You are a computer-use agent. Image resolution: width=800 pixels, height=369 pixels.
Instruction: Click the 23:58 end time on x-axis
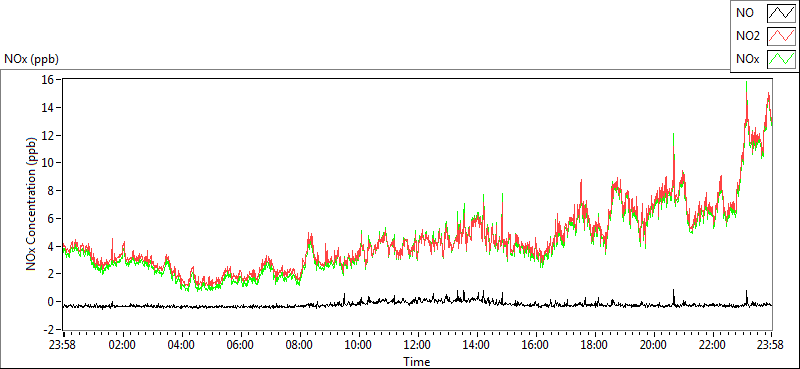click(771, 344)
